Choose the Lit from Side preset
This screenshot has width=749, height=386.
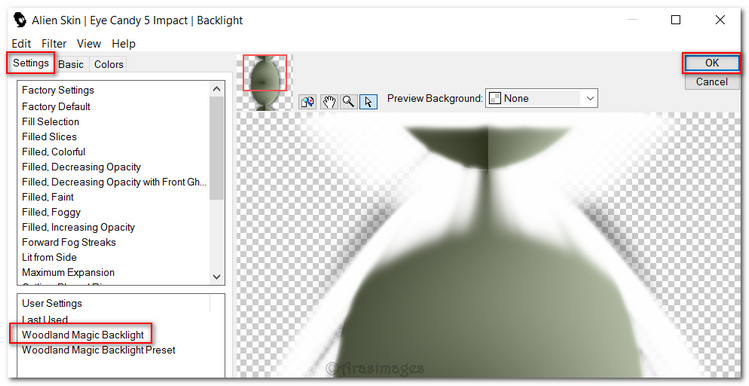pyautogui.click(x=49, y=257)
